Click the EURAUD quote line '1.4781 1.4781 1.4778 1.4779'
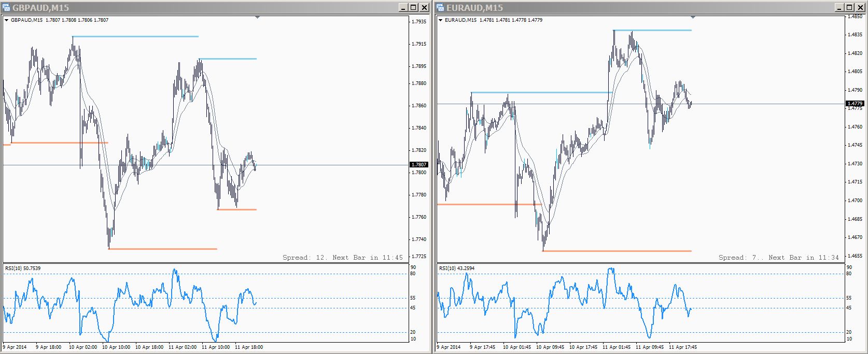Screen dimensions: 868x354 pos(511,20)
